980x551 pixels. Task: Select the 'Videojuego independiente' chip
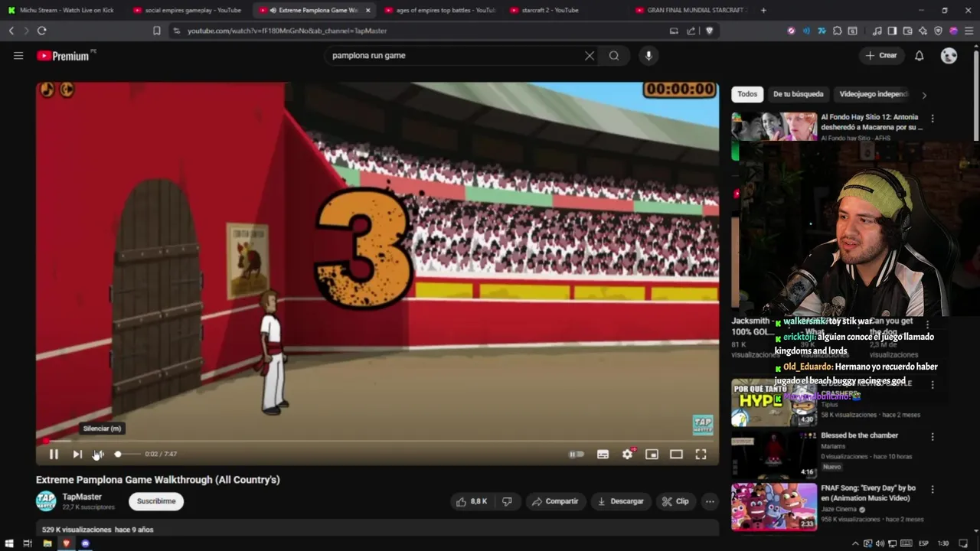point(874,94)
